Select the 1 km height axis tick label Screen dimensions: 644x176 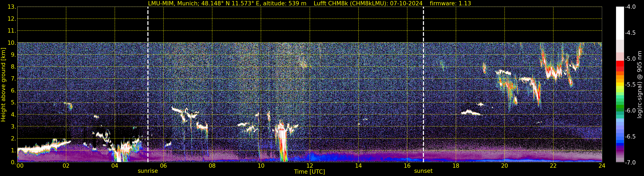click(13, 151)
